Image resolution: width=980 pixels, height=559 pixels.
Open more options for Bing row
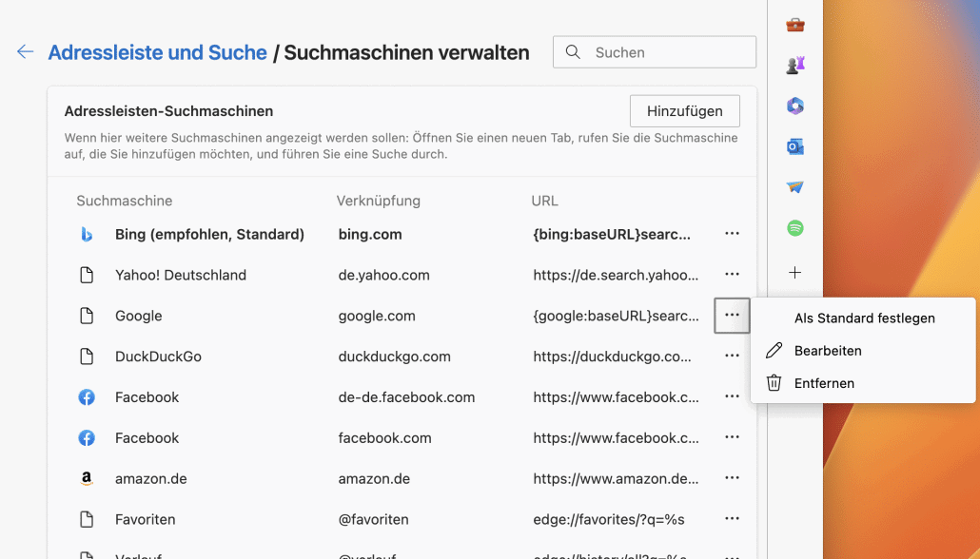tap(732, 234)
